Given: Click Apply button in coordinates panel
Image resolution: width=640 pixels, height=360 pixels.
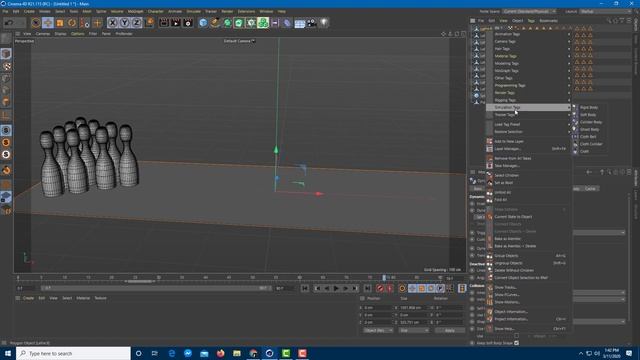Looking at the screenshot, I should point(449,330).
